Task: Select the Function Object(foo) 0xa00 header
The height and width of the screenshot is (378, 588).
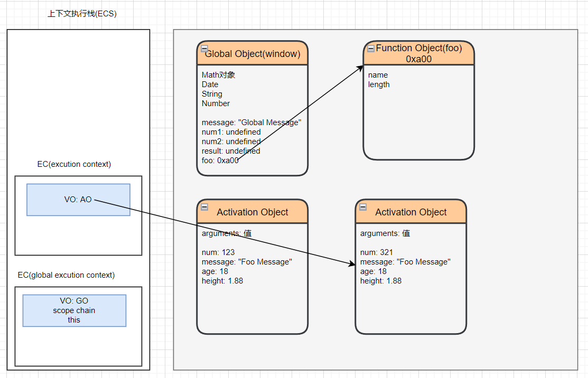Action: click(x=419, y=53)
